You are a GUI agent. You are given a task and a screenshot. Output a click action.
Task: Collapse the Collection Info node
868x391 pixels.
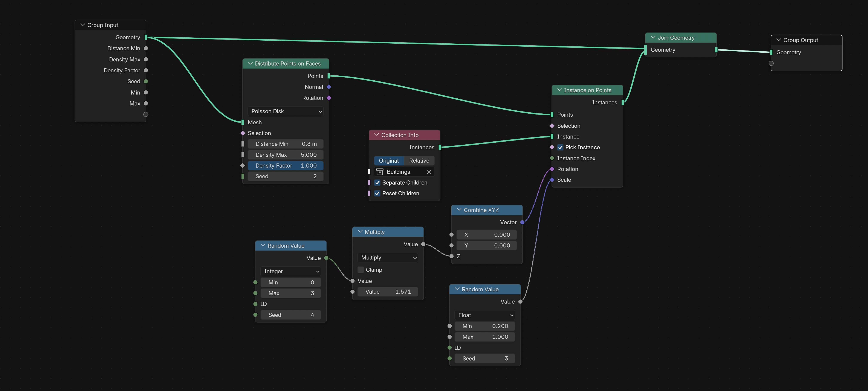tap(377, 135)
